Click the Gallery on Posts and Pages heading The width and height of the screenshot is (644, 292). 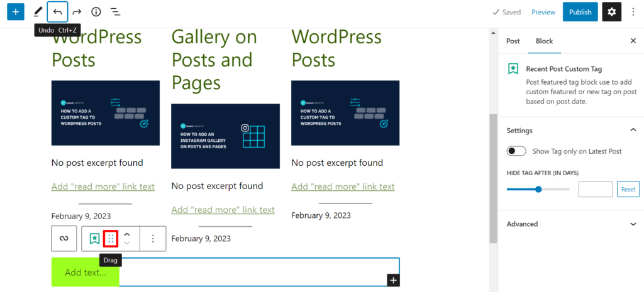214,60
